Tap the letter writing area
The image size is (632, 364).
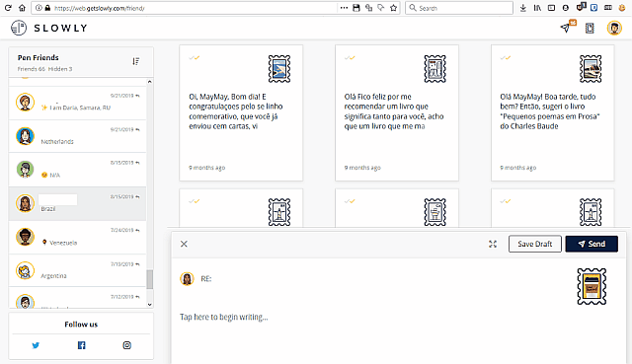[x=224, y=317]
